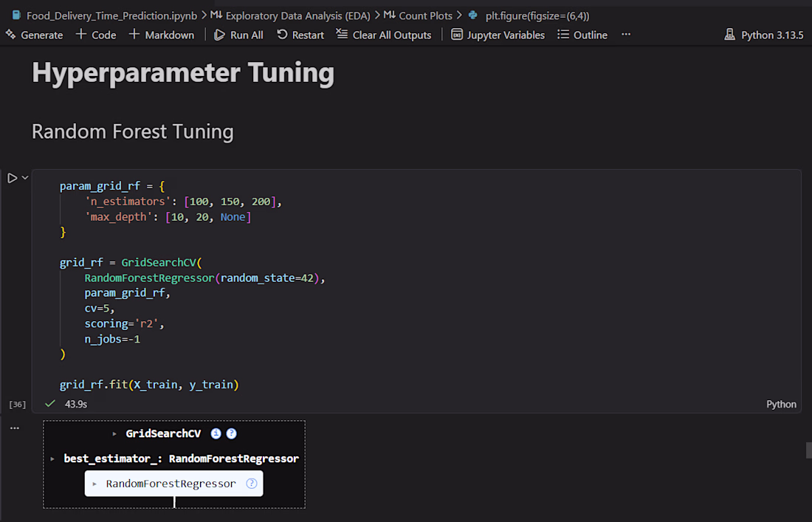
Task: Clear All Outputs in the notebook
Action: click(384, 35)
